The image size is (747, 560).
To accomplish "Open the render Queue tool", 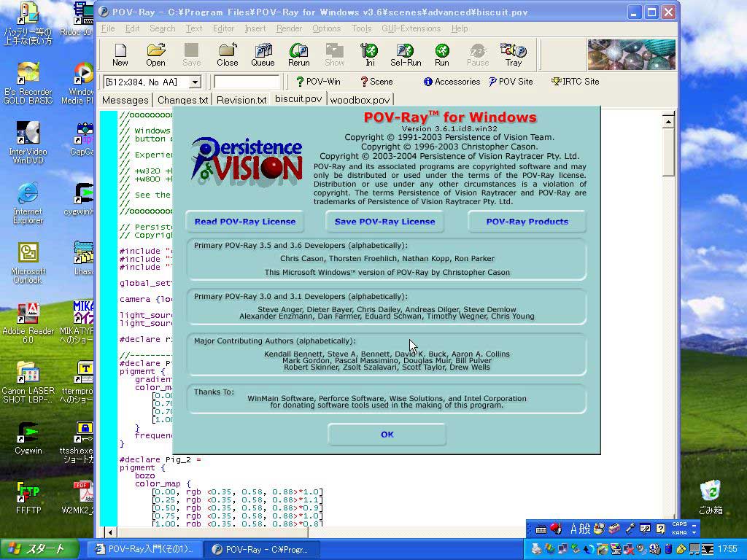I will pos(263,55).
